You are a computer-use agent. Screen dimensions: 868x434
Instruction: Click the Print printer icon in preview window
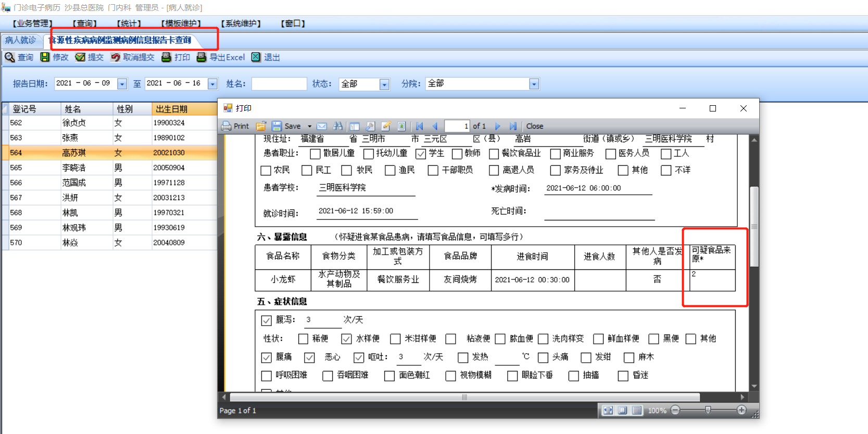pyautogui.click(x=235, y=126)
